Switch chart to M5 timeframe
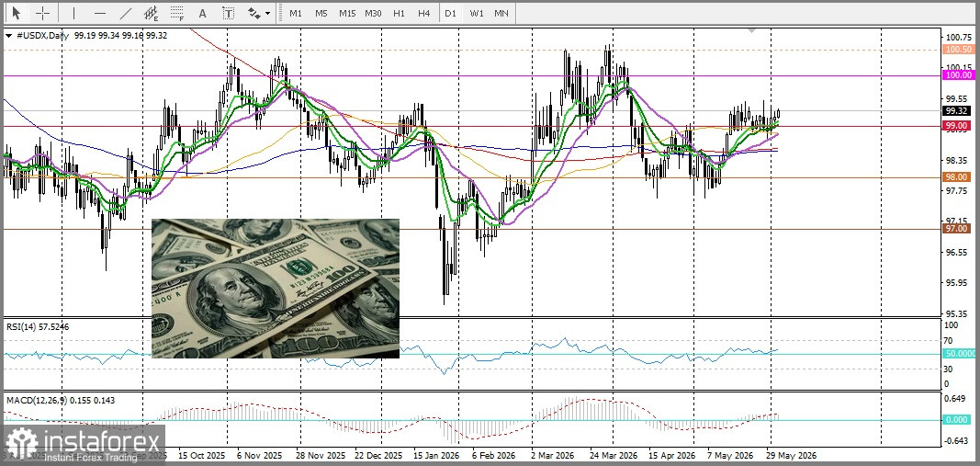 [x=321, y=13]
